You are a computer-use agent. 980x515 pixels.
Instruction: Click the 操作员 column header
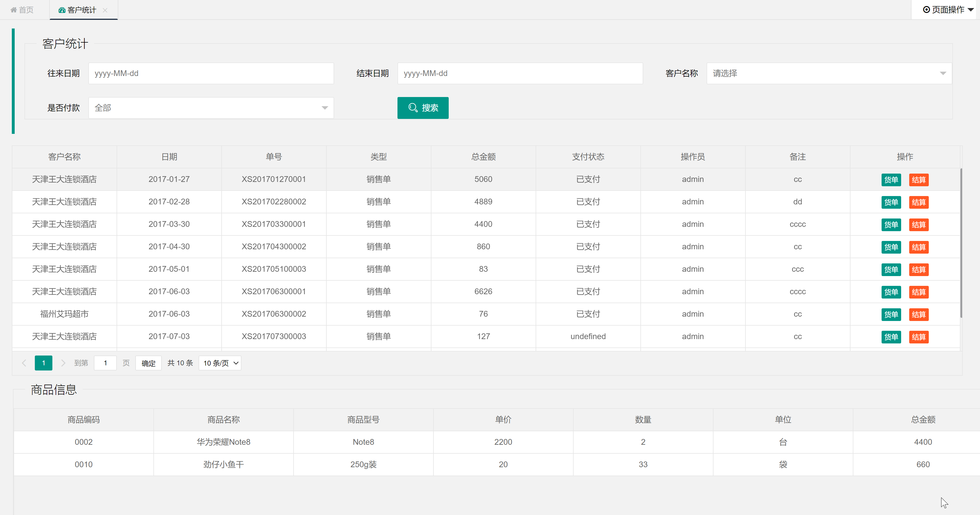(x=693, y=157)
